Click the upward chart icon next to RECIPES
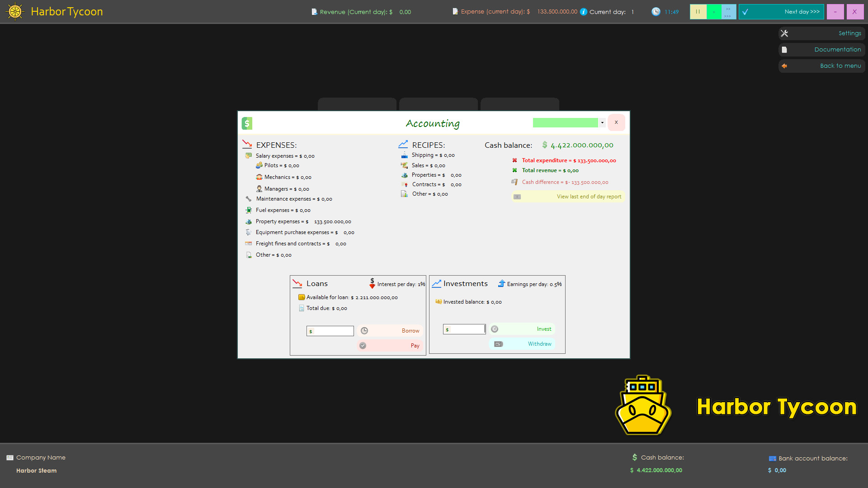Viewport: 868px width, 488px height. point(403,144)
